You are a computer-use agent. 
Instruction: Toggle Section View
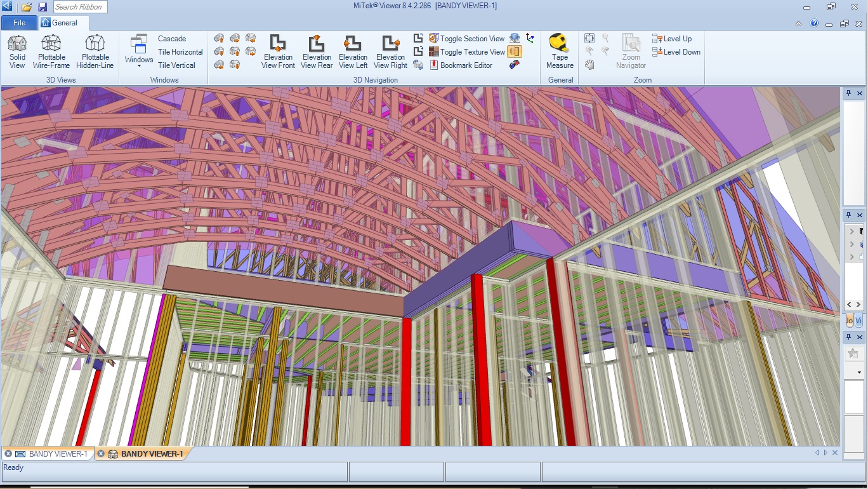pyautogui.click(x=467, y=39)
